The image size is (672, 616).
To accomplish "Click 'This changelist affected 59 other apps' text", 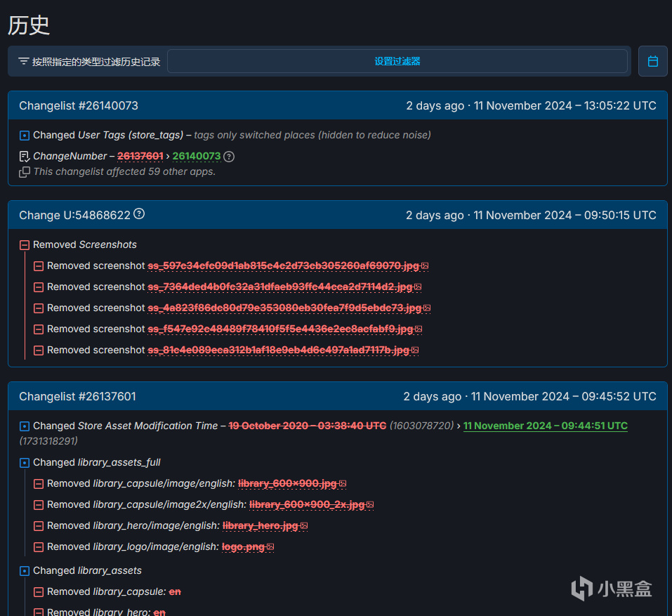I will [x=124, y=171].
